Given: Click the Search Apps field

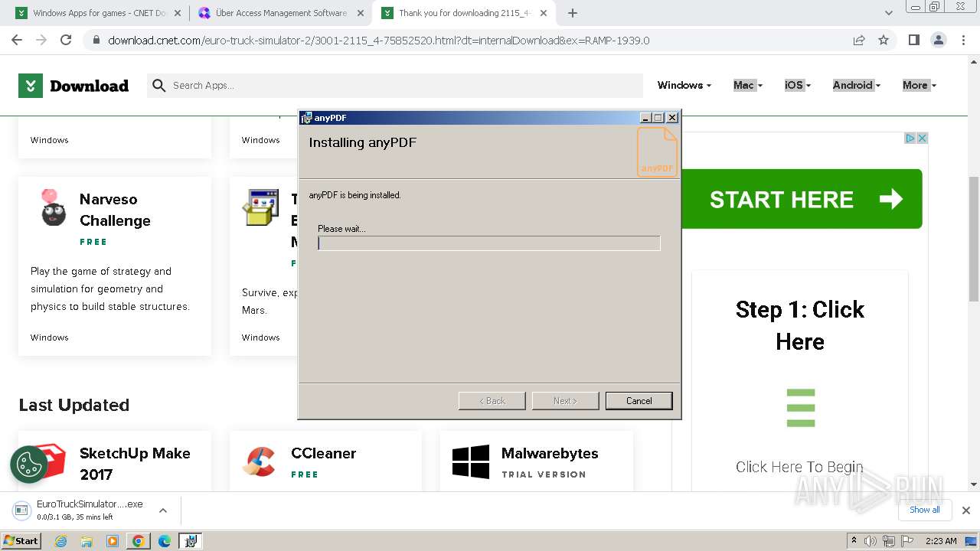Looking at the screenshot, I should pos(395,86).
